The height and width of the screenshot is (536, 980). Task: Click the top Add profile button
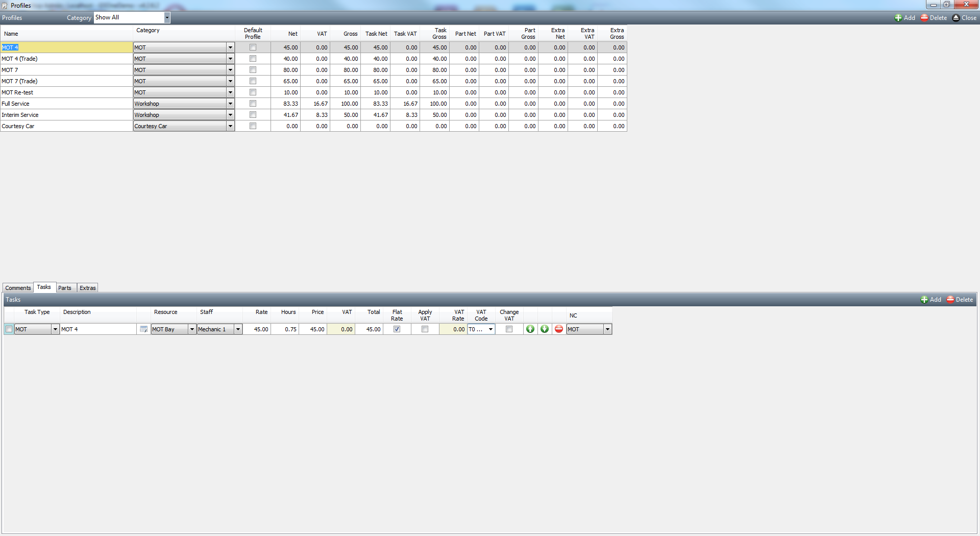(x=905, y=18)
